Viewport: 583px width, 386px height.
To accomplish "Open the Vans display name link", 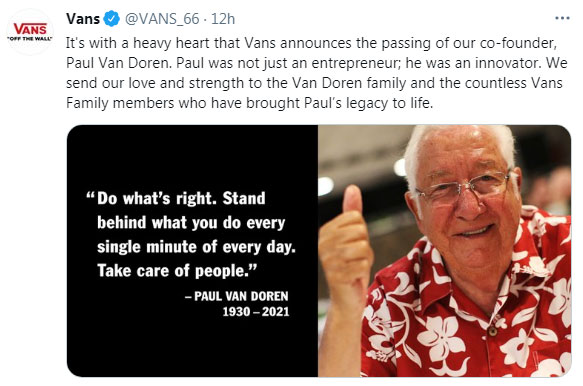I will (83, 19).
